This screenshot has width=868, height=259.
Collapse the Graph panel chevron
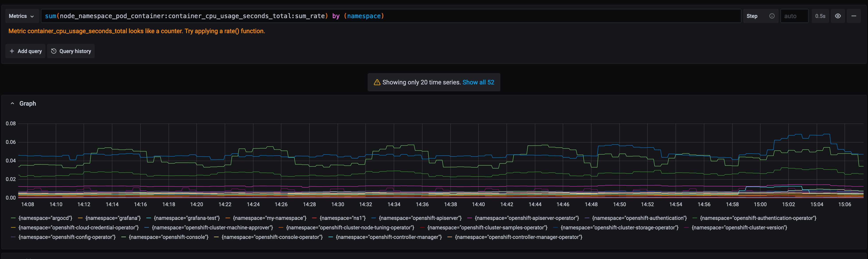(x=12, y=103)
